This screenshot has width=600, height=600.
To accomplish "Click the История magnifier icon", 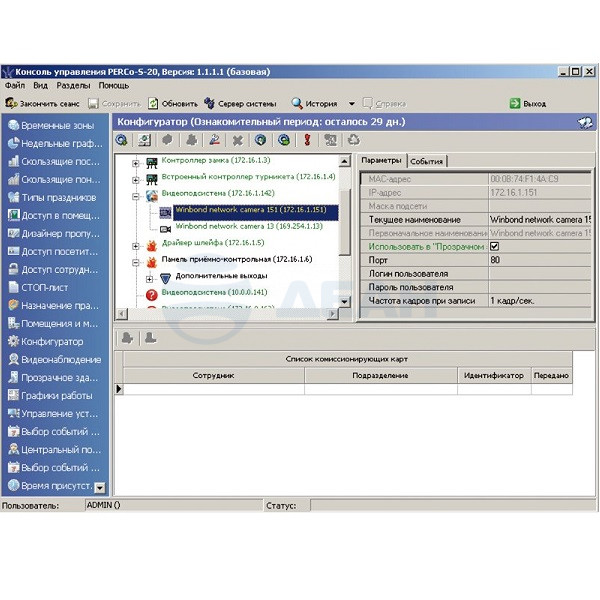I will pos(297,103).
